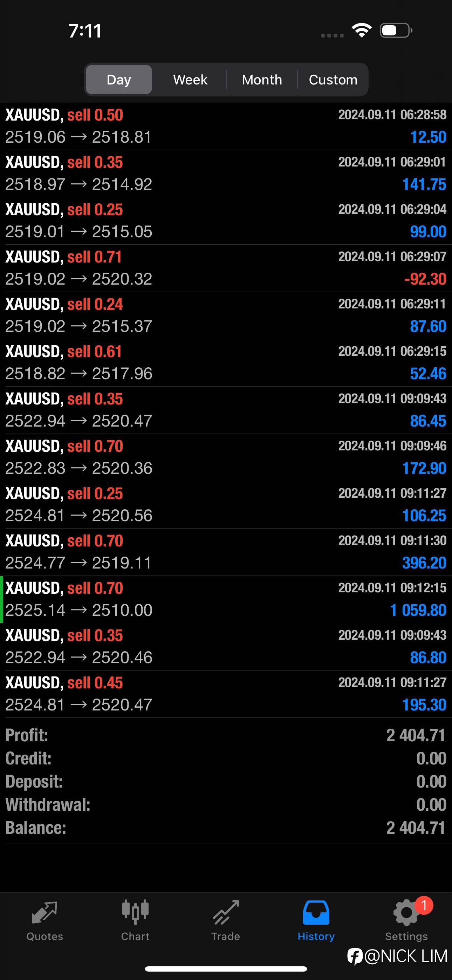Viewport: 452px width, 980px height.
Task: Open the trade with profit 141.75
Action: [226, 173]
